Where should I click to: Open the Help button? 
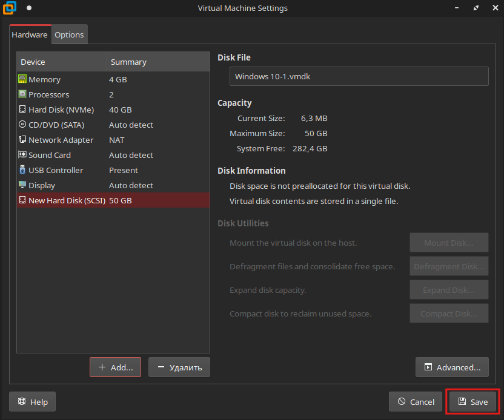(33, 402)
